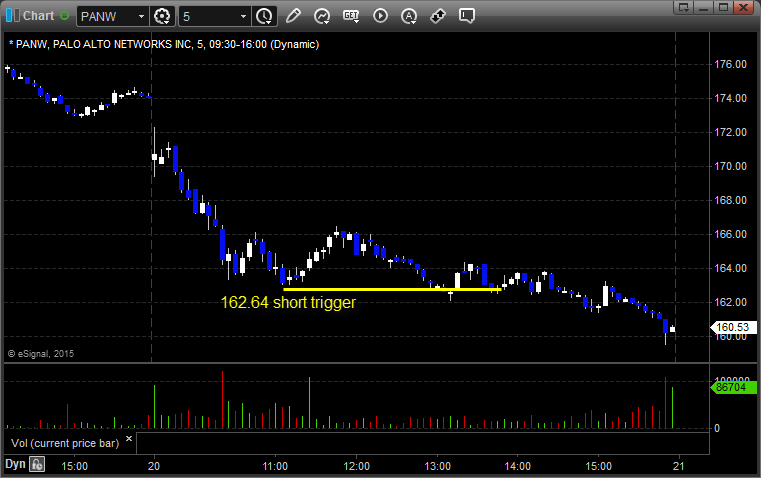Click the 166.00 price axis label

730,234
